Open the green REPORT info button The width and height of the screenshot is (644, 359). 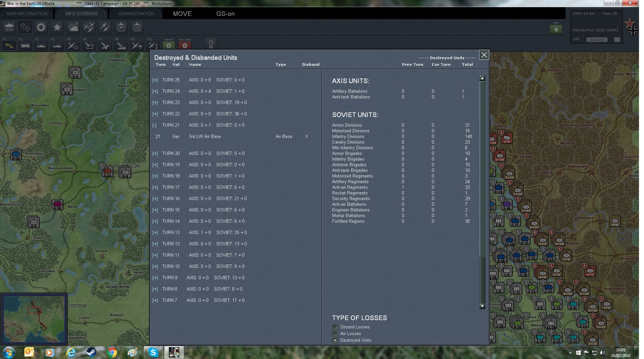tap(169, 46)
